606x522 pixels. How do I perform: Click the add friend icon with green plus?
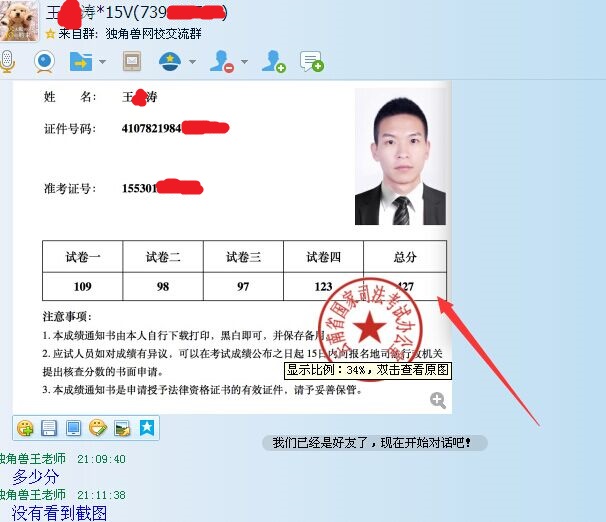(273, 62)
